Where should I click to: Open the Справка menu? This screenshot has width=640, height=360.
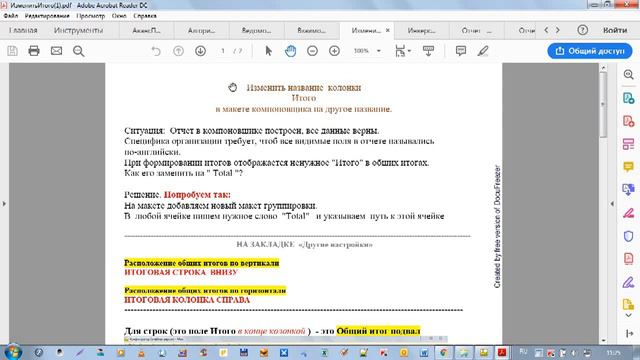(145, 16)
